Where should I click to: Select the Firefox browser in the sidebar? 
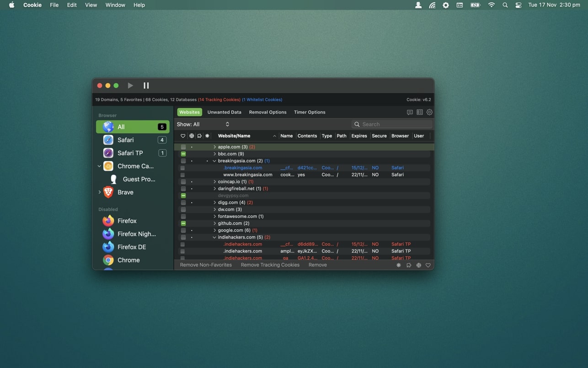coord(127,221)
